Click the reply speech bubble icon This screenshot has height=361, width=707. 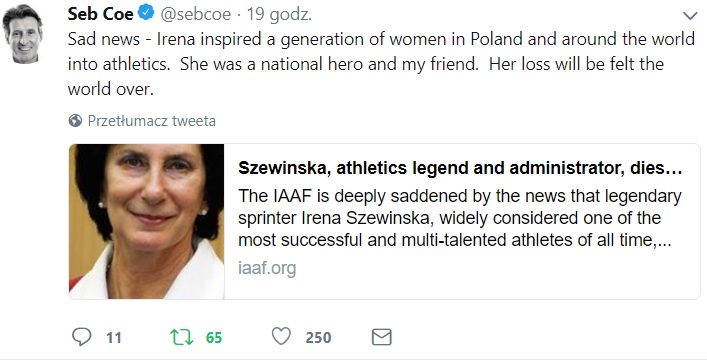click(x=82, y=337)
